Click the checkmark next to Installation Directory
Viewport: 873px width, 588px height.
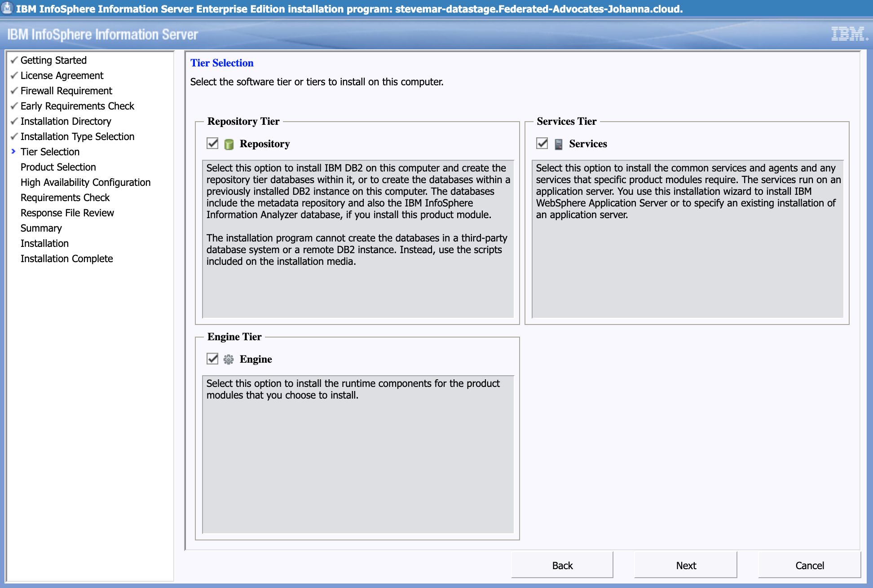(14, 121)
